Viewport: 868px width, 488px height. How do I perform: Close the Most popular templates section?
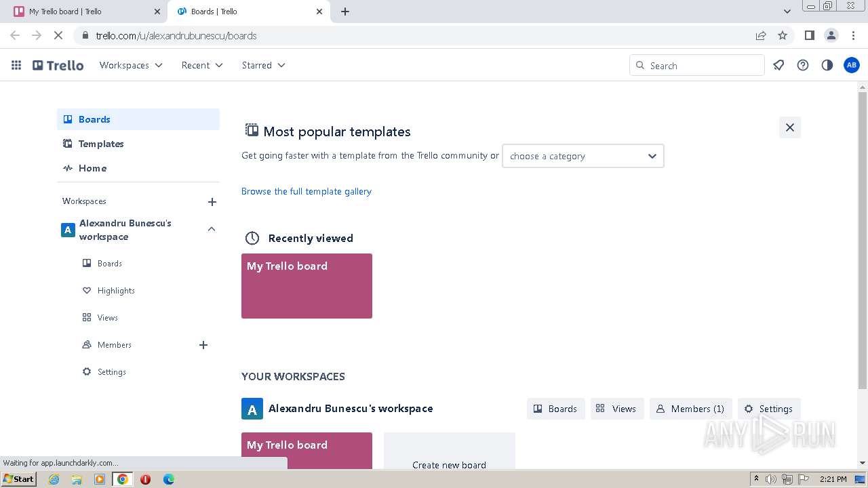(x=790, y=127)
